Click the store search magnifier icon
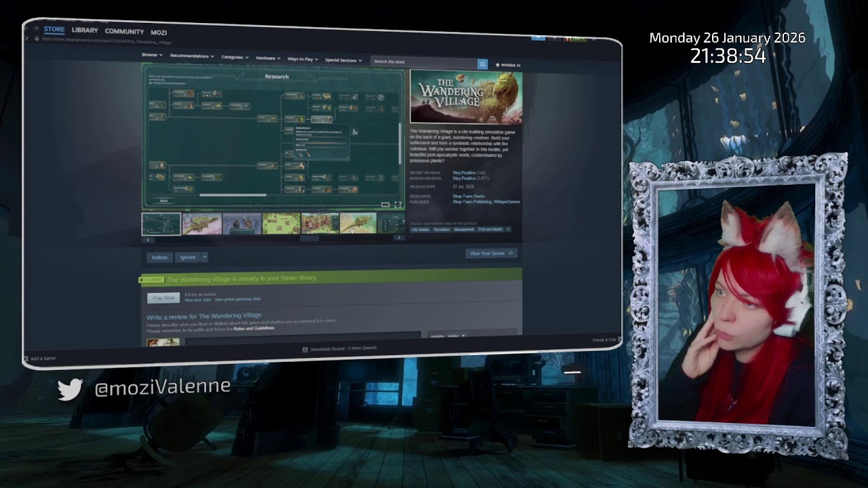 (483, 64)
